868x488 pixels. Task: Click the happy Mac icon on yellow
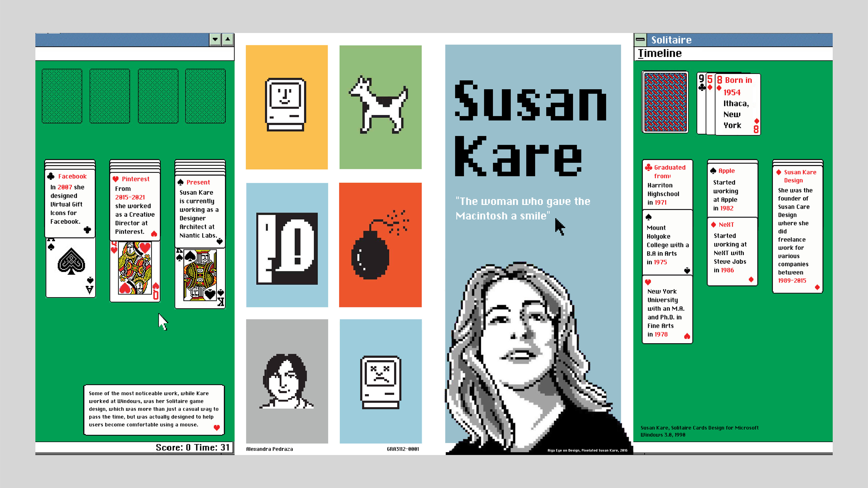286,104
